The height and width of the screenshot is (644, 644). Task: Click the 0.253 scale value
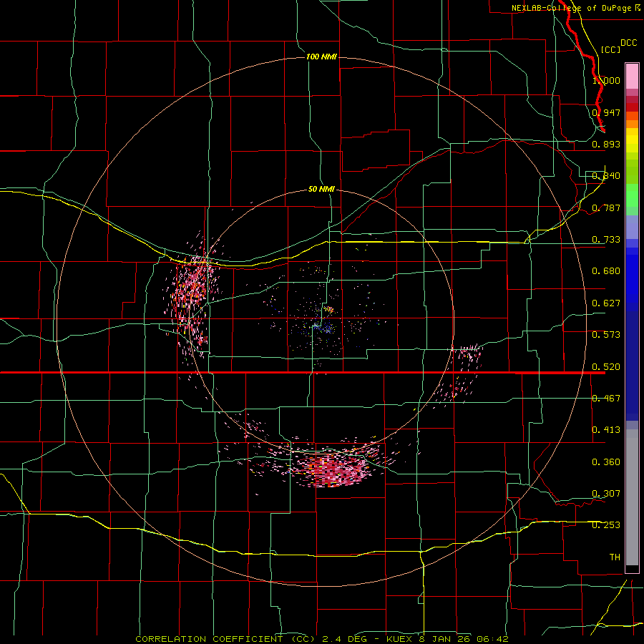click(x=606, y=525)
